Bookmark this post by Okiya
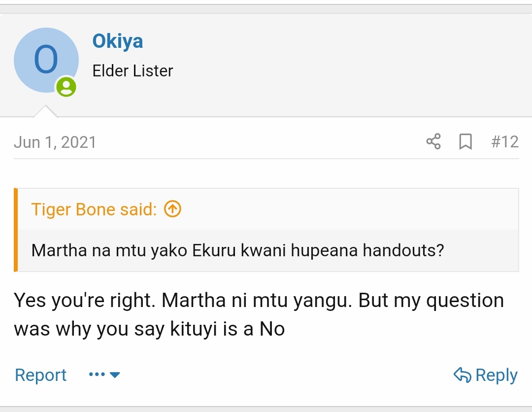 465,142
